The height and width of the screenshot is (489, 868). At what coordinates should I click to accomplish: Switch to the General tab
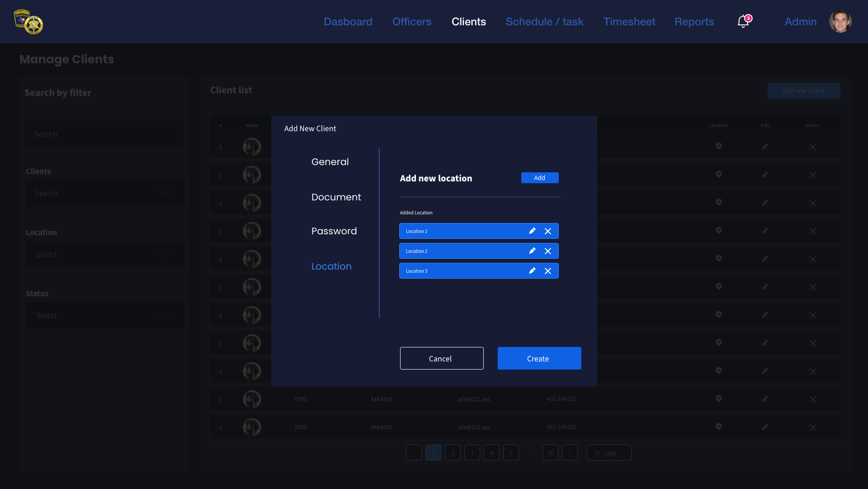coord(330,162)
